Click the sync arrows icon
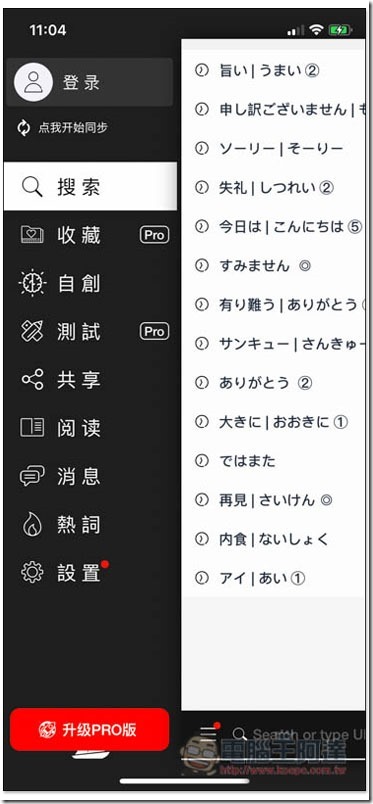Screen dimensions: 373x804 point(24,128)
